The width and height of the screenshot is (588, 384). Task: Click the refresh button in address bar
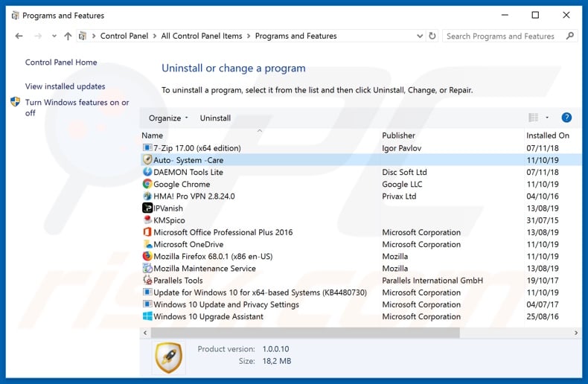[x=432, y=36]
